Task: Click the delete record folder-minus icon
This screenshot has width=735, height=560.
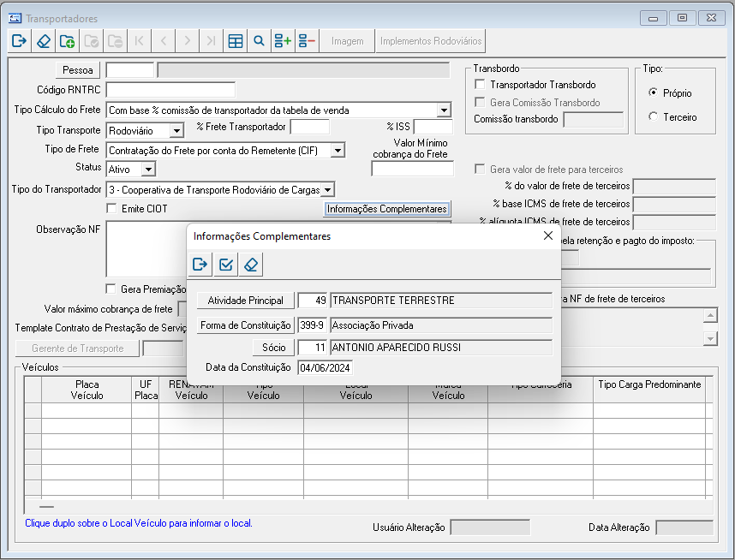Action: 116,41
